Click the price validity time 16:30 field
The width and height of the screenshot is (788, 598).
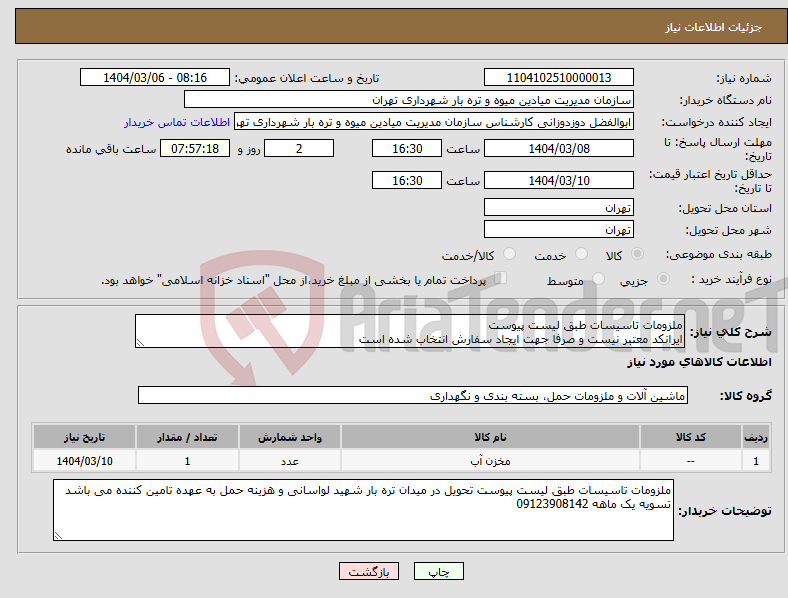tap(407, 180)
